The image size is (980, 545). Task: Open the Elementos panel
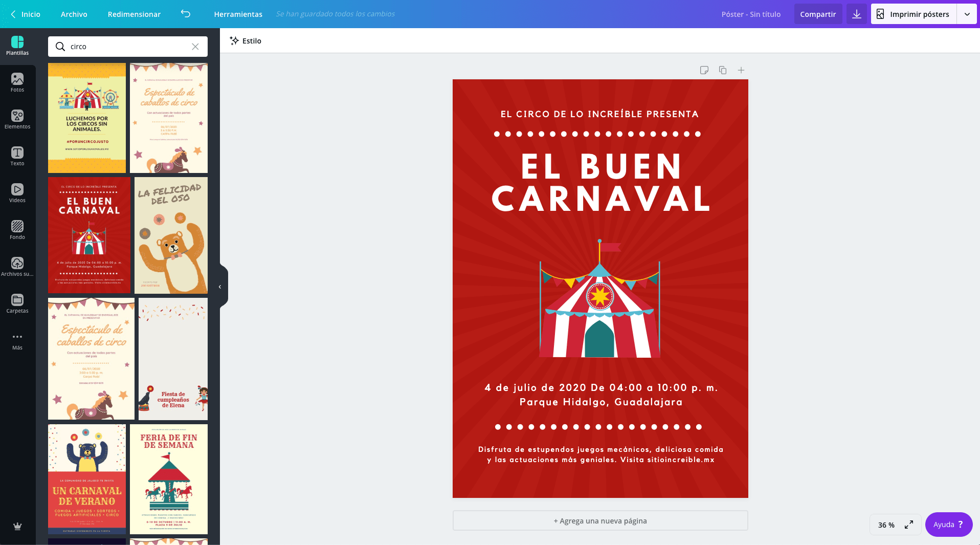[x=17, y=119]
